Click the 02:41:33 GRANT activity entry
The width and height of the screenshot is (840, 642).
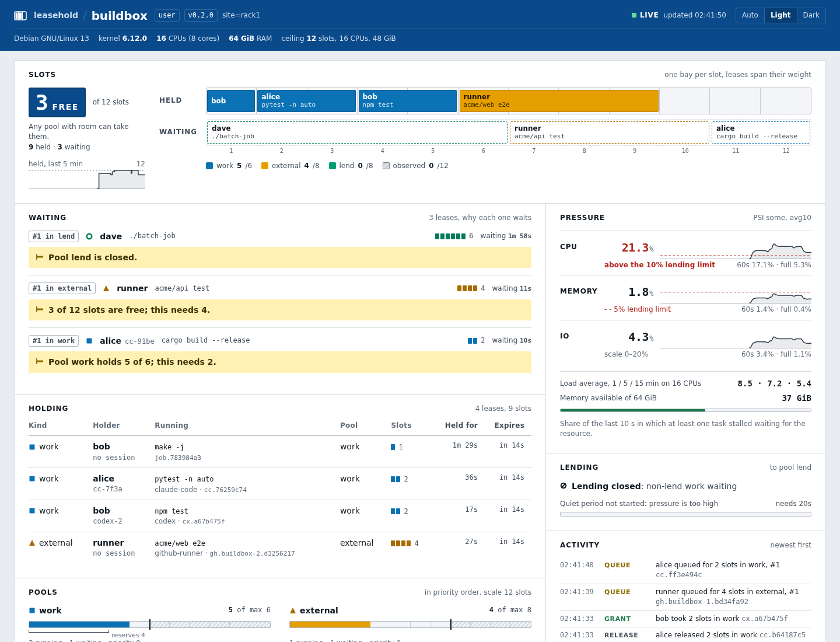[x=685, y=619]
